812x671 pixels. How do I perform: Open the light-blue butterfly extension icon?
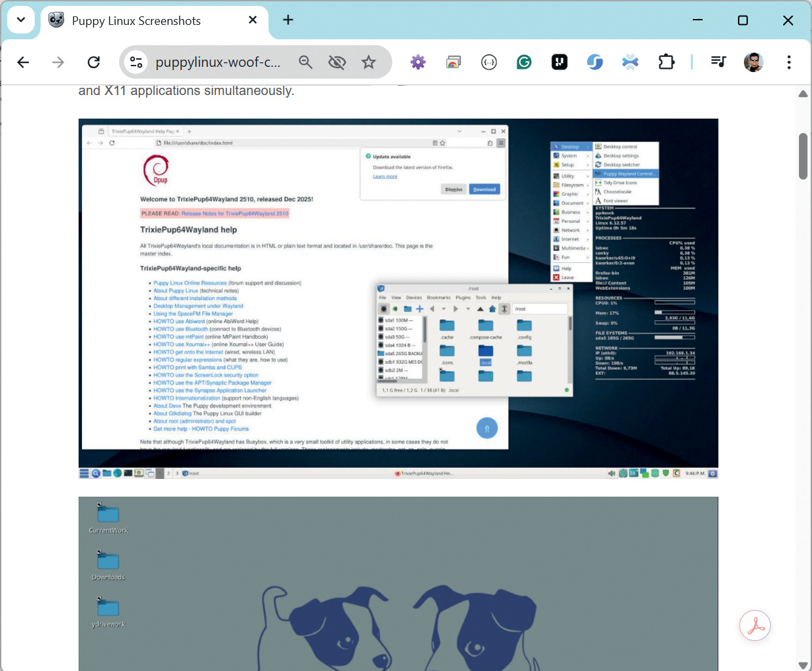tap(630, 62)
